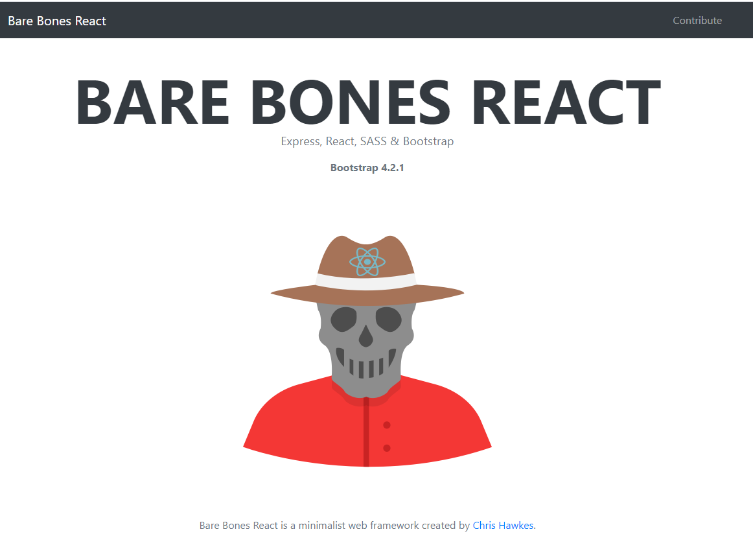Open the Contribute navbar link
The width and height of the screenshot is (753, 560).
[x=697, y=20]
